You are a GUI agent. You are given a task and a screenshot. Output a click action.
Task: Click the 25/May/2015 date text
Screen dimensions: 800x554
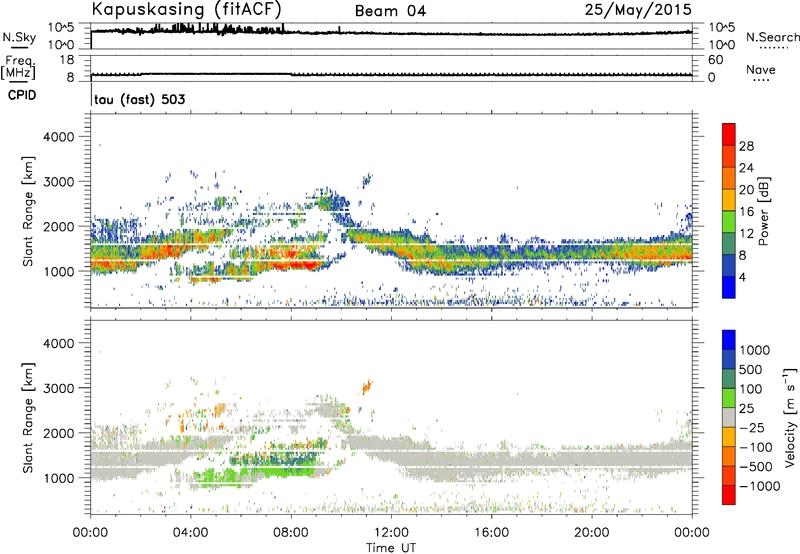tap(638, 9)
